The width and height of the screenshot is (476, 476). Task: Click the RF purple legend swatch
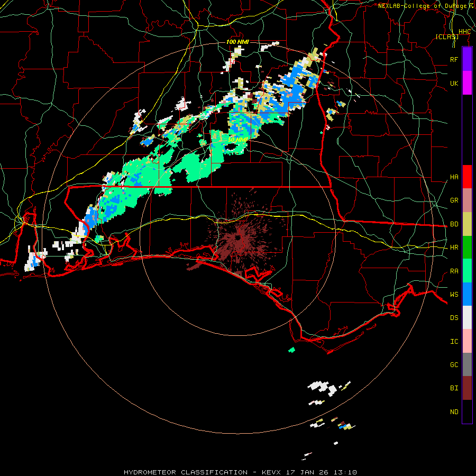click(x=467, y=59)
